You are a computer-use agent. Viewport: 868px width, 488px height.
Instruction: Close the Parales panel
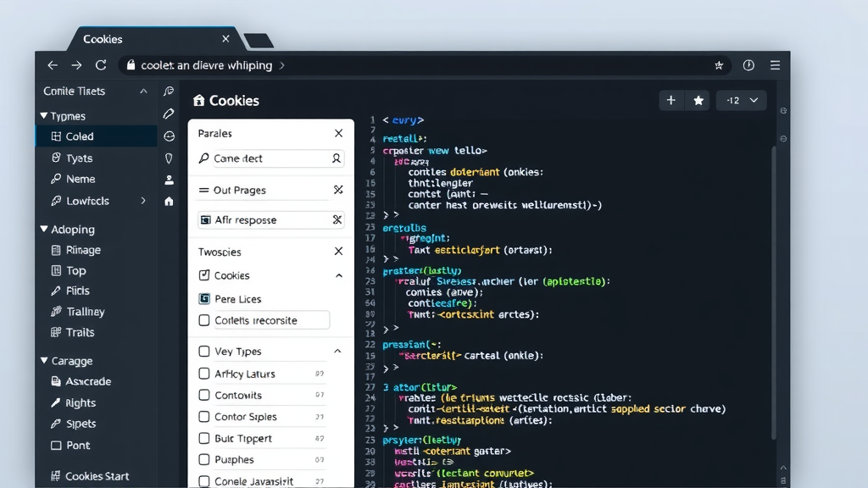pyautogui.click(x=338, y=133)
